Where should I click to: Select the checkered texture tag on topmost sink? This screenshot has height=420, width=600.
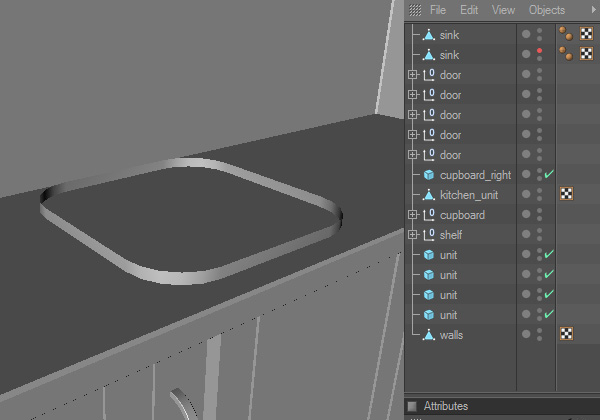pos(586,33)
